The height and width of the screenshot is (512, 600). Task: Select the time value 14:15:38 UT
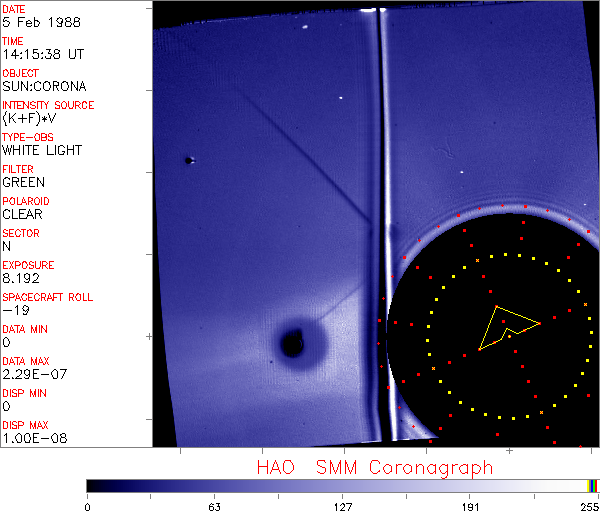pos(41,54)
